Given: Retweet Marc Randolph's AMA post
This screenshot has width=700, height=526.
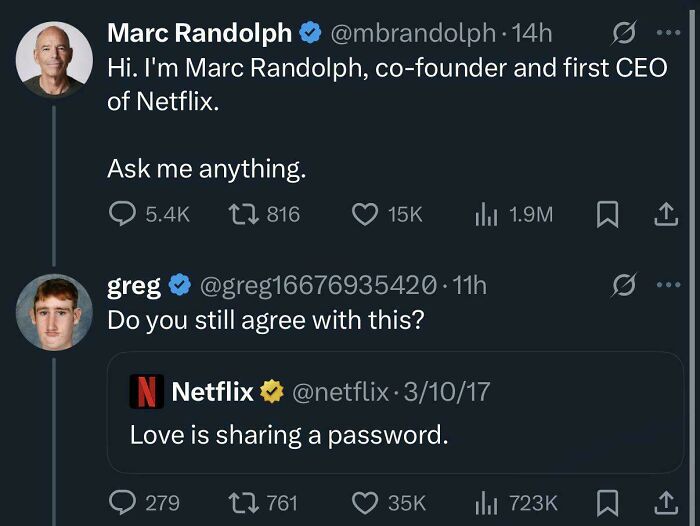Looking at the screenshot, I should 242,214.
